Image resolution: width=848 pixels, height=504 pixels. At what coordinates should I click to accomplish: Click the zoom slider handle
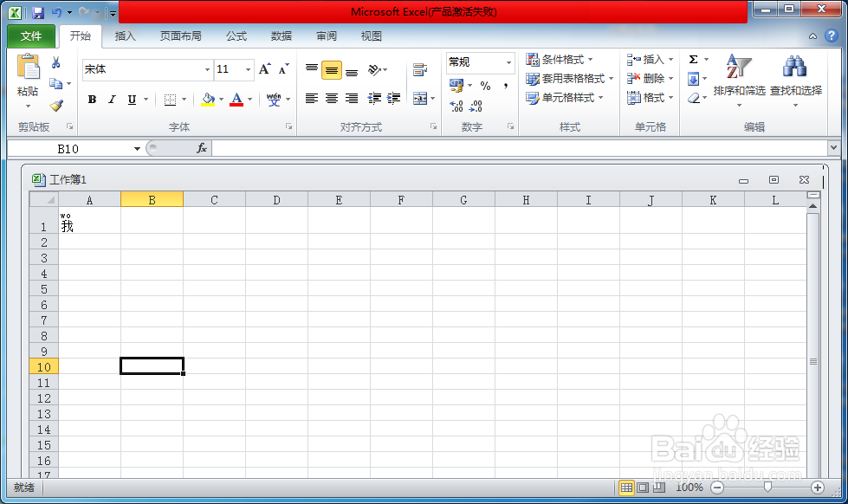[x=767, y=488]
